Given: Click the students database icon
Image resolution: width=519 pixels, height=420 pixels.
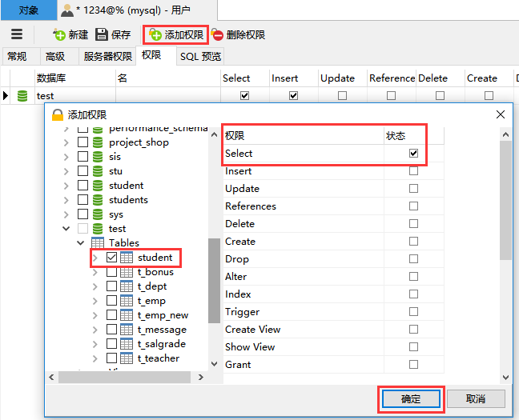Looking at the screenshot, I should (98, 200).
